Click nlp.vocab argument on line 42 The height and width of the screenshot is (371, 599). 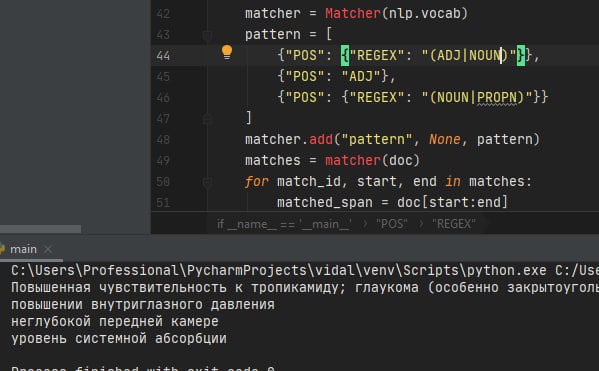tap(424, 13)
